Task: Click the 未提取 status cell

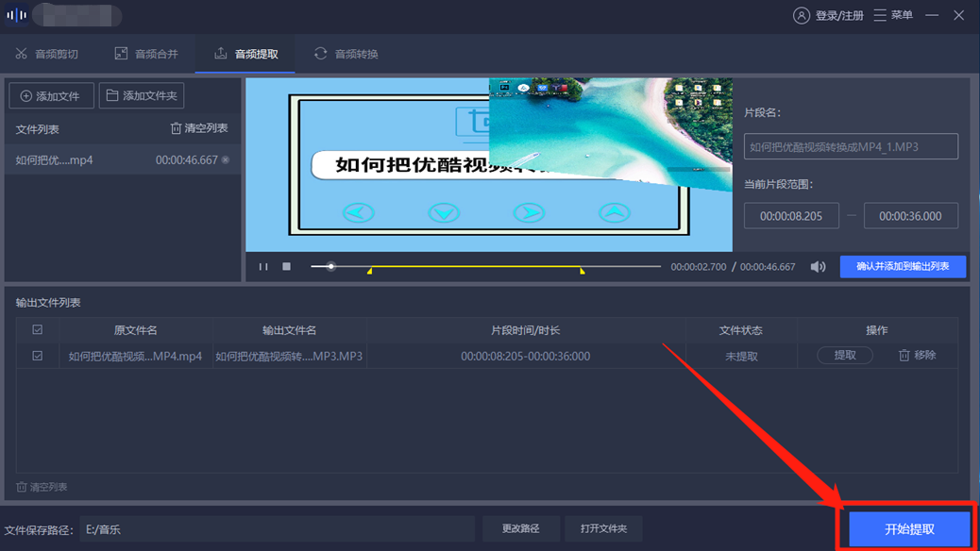Action: (741, 356)
